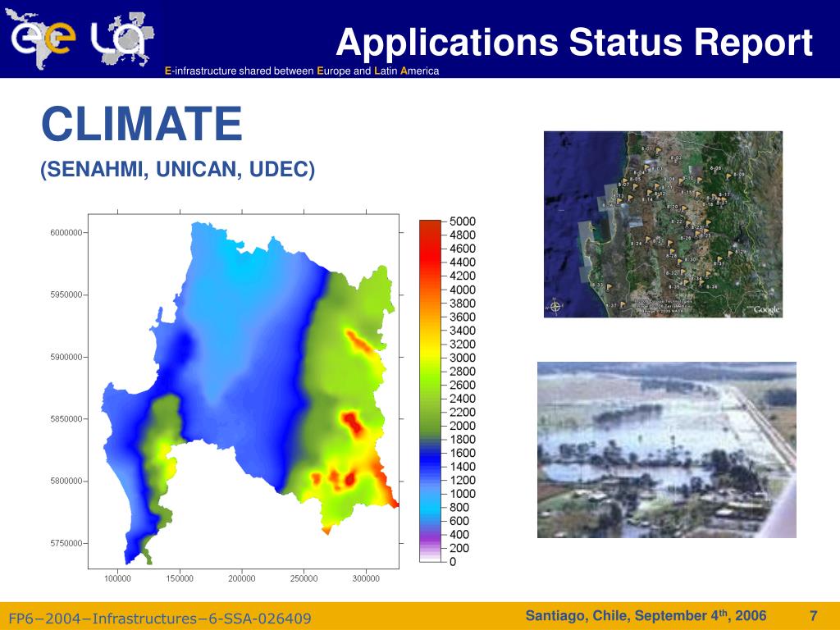Click the vertical color scale bar
The image size is (840, 630).
430,391
